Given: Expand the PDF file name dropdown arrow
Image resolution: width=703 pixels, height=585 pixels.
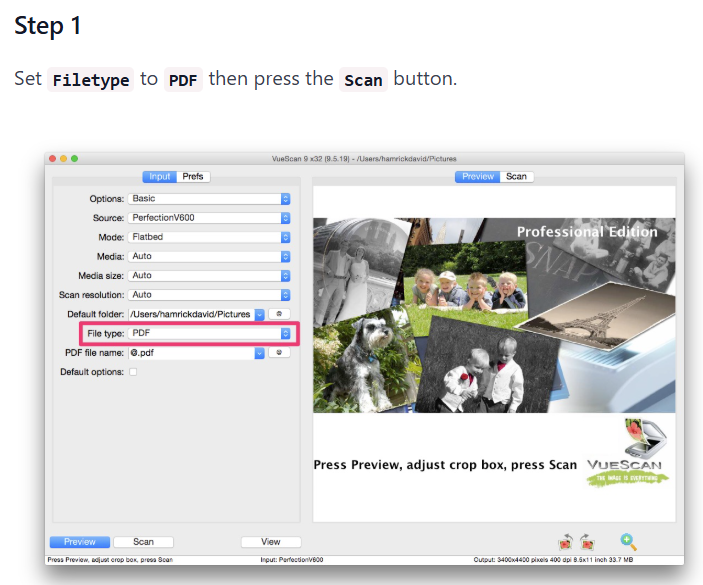Looking at the screenshot, I should 260,353.
